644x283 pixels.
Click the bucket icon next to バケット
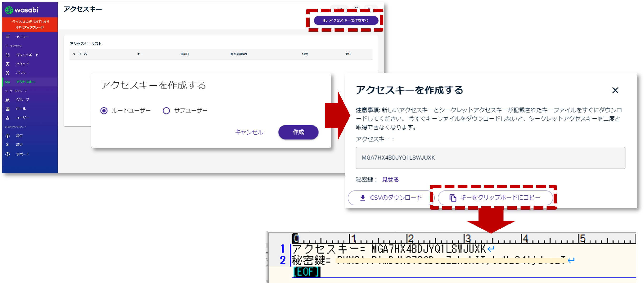8,64
